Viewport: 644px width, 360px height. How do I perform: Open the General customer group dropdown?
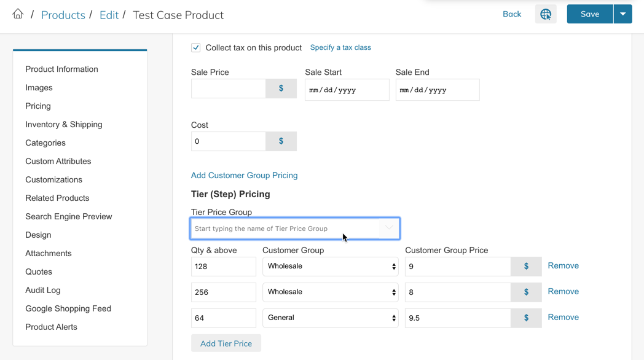point(330,318)
